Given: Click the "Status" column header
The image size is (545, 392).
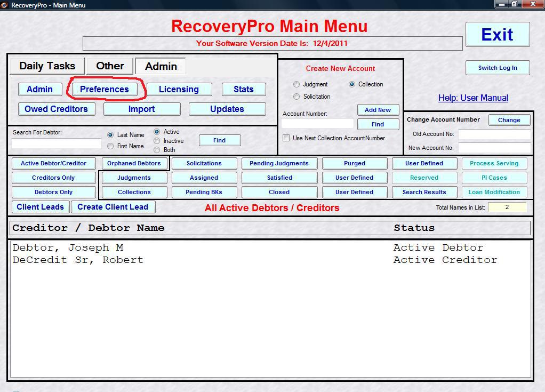Looking at the screenshot, I should pyautogui.click(x=414, y=228).
